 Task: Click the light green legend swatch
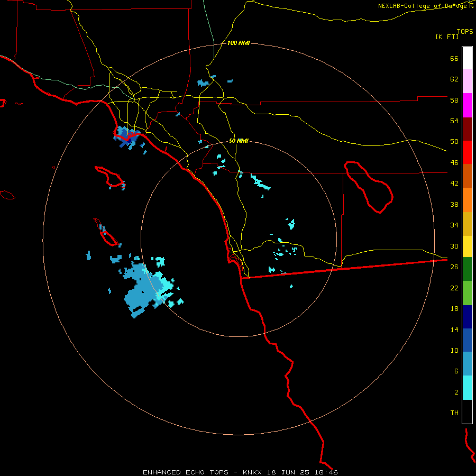(x=467, y=293)
